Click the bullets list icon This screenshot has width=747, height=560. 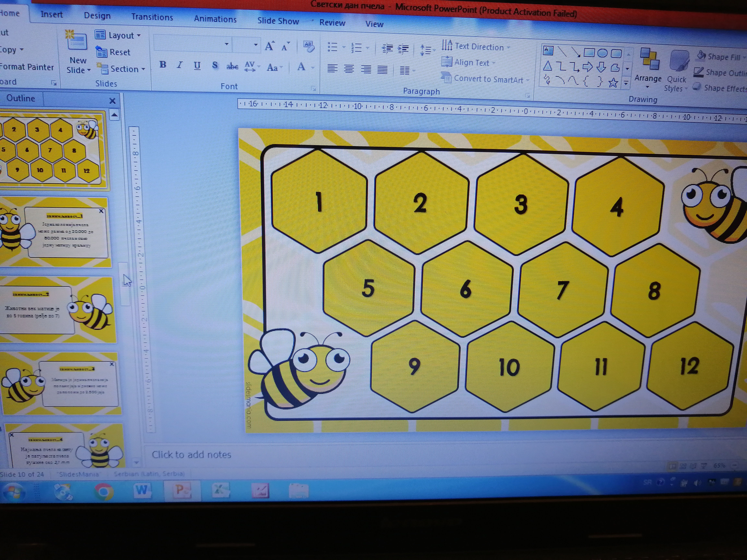click(x=332, y=47)
